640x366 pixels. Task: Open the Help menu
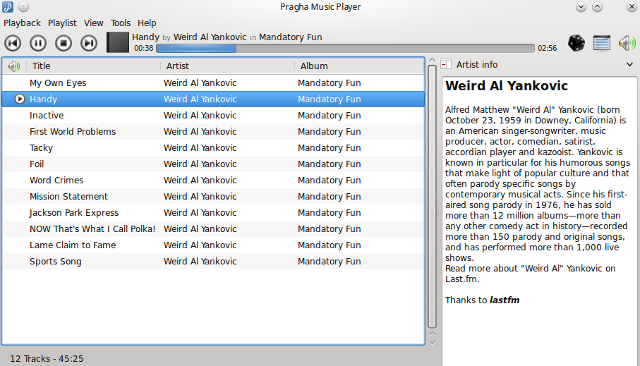(x=147, y=23)
